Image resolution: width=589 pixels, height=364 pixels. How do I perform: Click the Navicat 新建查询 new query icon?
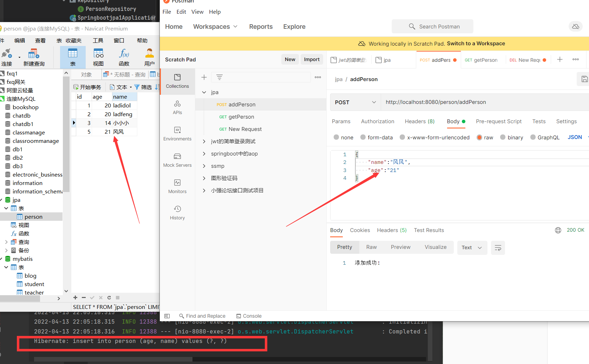(x=34, y=57)
